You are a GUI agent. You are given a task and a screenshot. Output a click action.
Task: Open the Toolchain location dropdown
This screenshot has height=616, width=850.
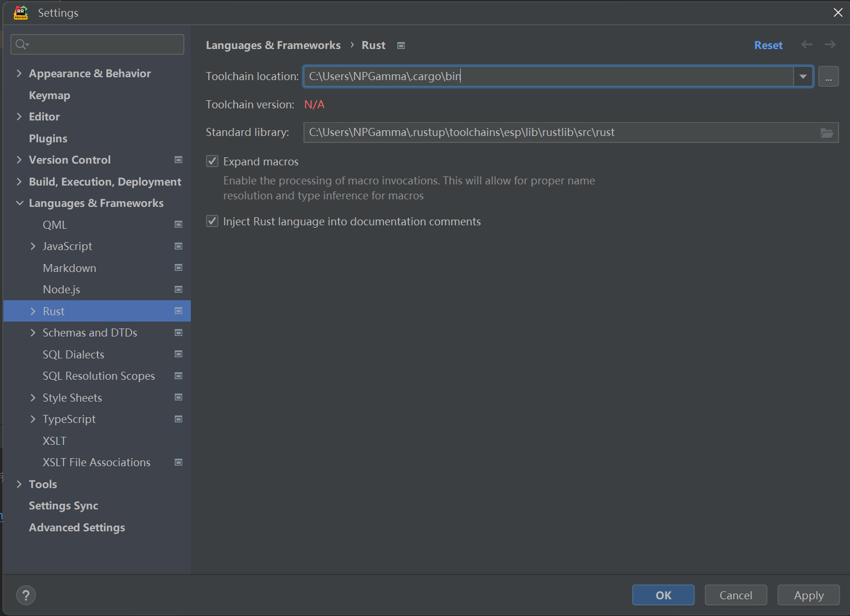point(803,77)
